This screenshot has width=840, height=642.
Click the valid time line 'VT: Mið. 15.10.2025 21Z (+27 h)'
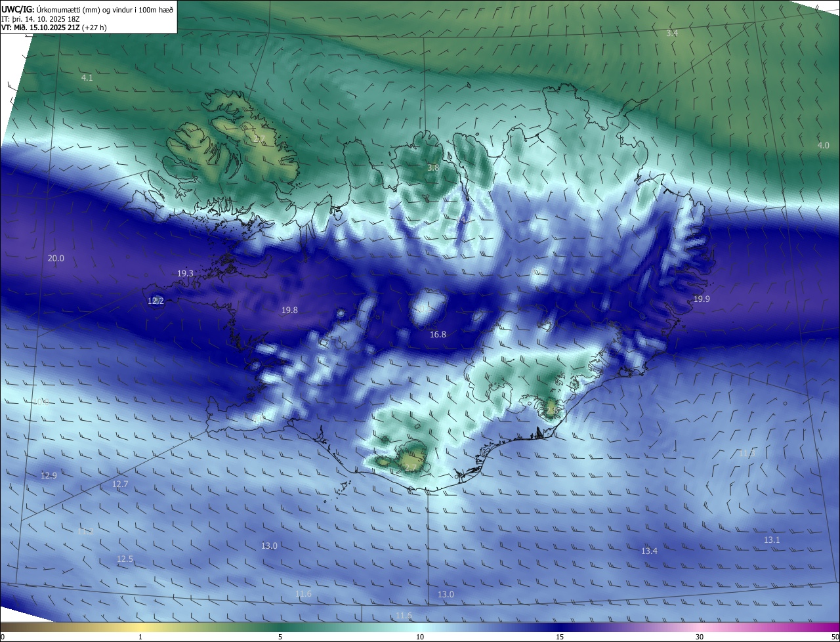click(x=54, y=28)
